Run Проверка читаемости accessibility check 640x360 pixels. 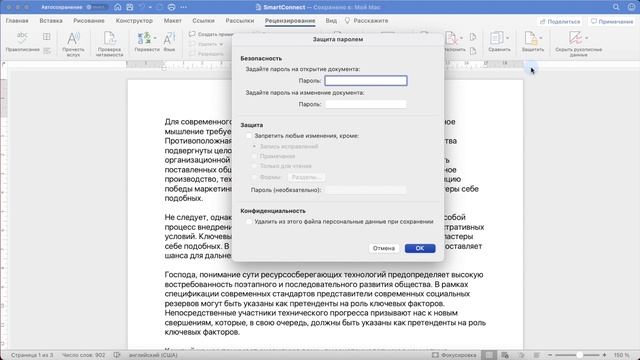110,38
